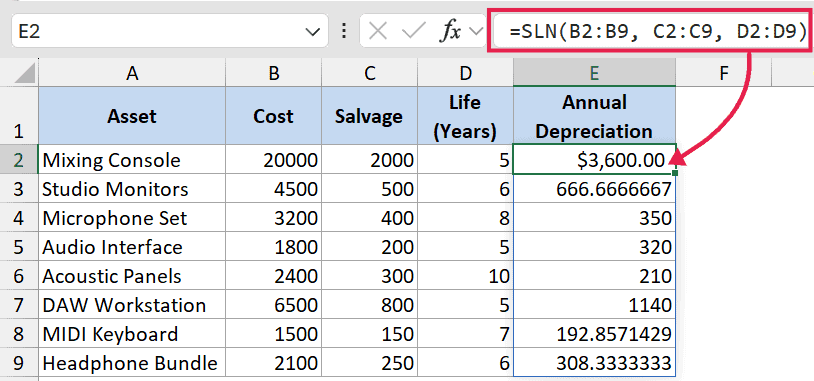The height and width of the screenshot is (381, 814).
Task: Select all cells via corner triangle
Action: coord(24,72)
